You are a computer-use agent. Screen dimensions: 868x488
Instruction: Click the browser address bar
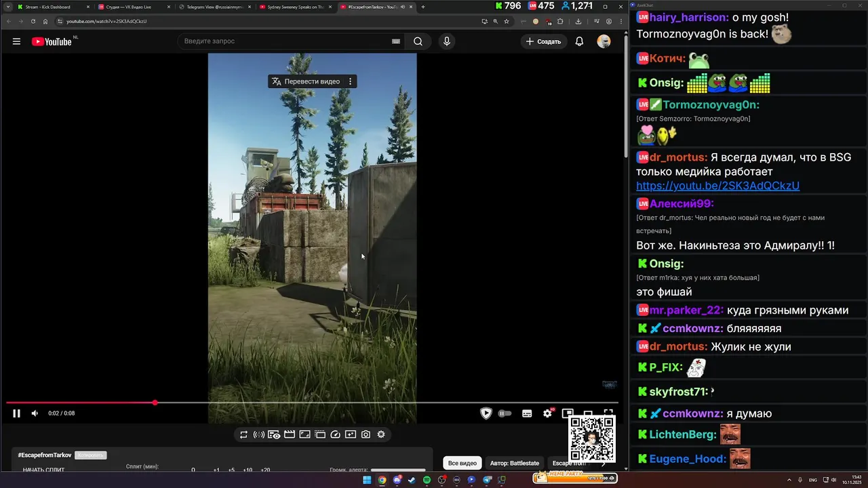pos(271,21)
